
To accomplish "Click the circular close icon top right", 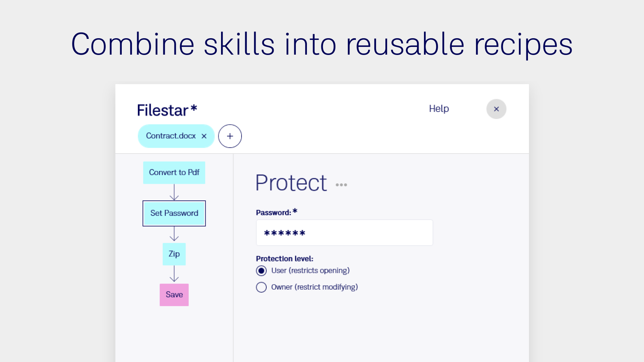I will [496, 109].
